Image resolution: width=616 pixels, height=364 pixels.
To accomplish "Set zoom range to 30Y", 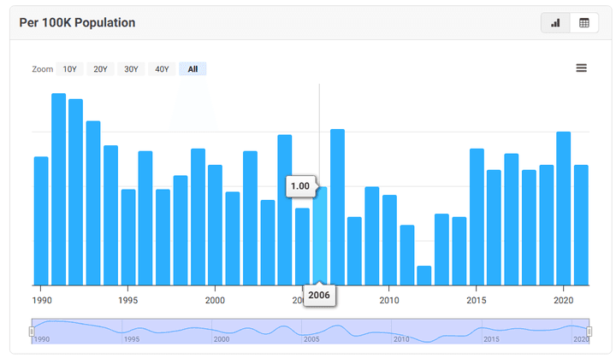I will pos(131,69).
